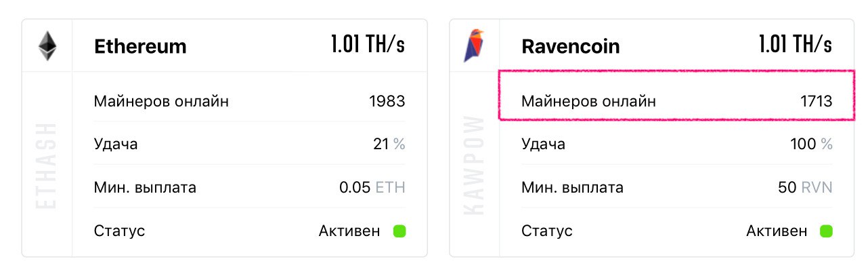Viewport: 868px width, 272px height.
Task: Click the 1713 miners online value
Action: click(x=815, y=102)
